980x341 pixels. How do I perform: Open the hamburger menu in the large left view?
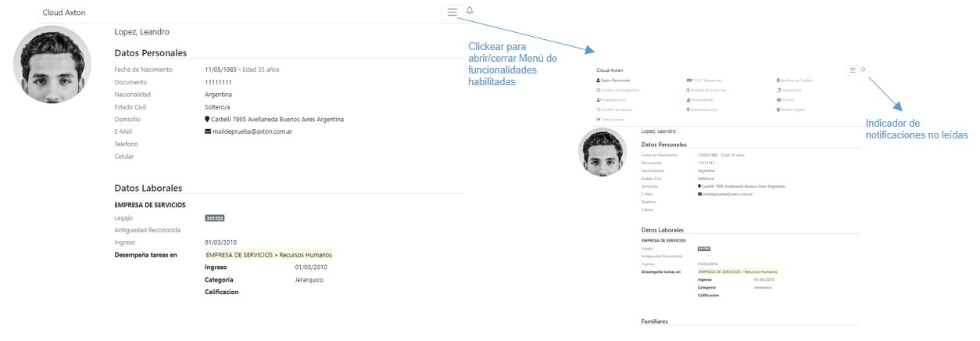[x=452, y=12]
